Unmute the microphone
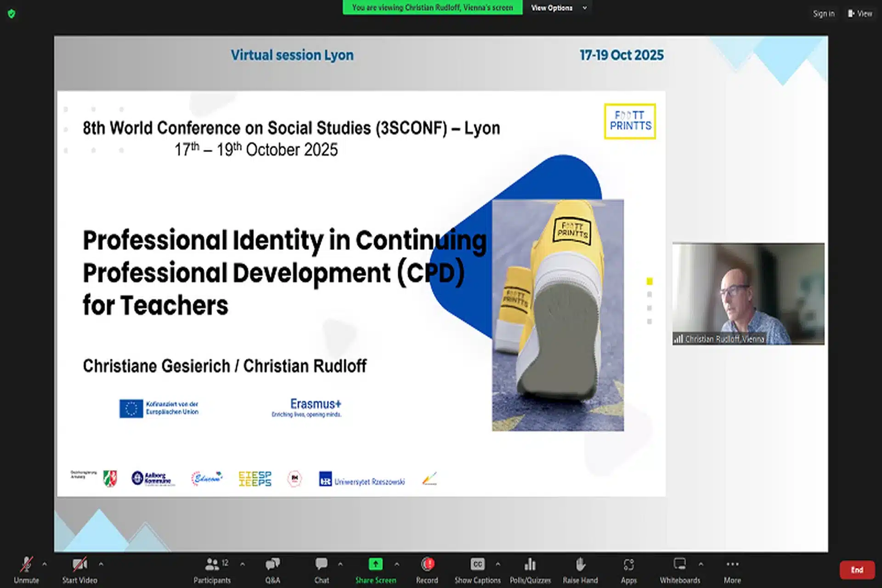Screen dimensions: 882x588 tap(26, 570)
